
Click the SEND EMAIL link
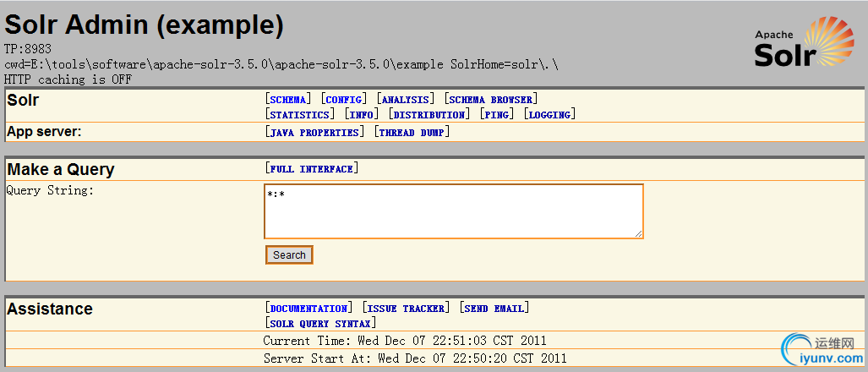pos(494,309)
